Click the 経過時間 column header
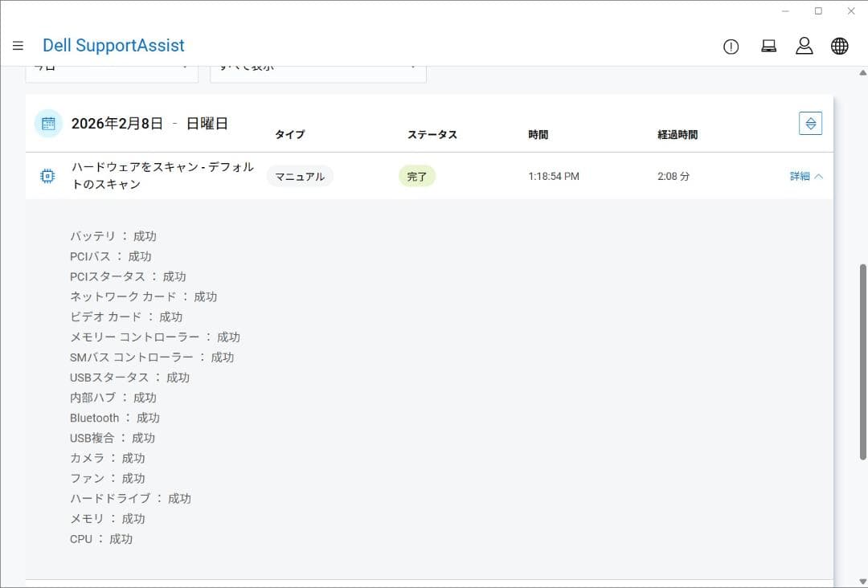This screenshot has height=588, width=868. [x=678, y=135]
